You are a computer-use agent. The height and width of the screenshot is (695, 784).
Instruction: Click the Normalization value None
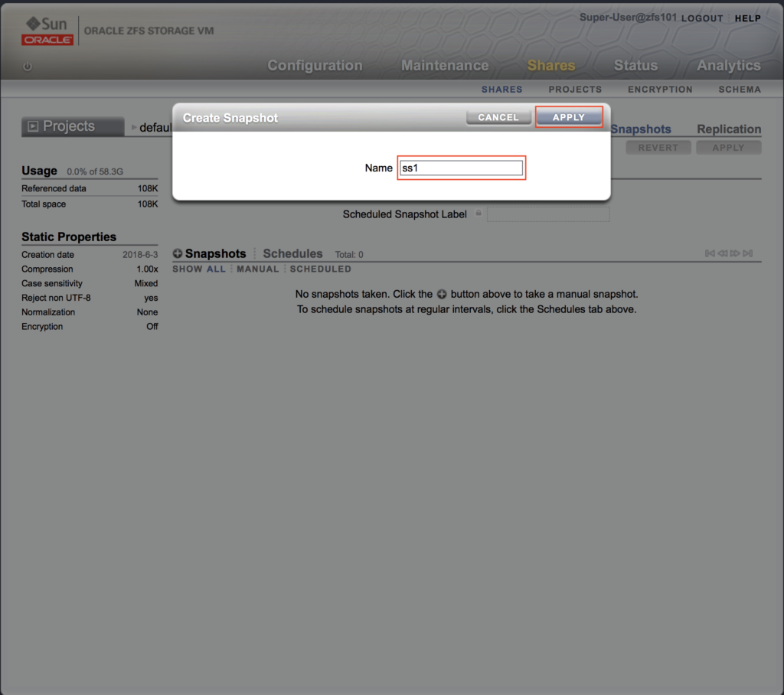(148, 312)
